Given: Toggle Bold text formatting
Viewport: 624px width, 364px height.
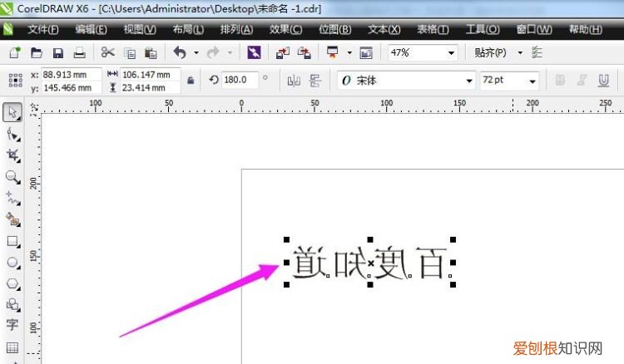Looking at the screenshot, I should 560,81.
